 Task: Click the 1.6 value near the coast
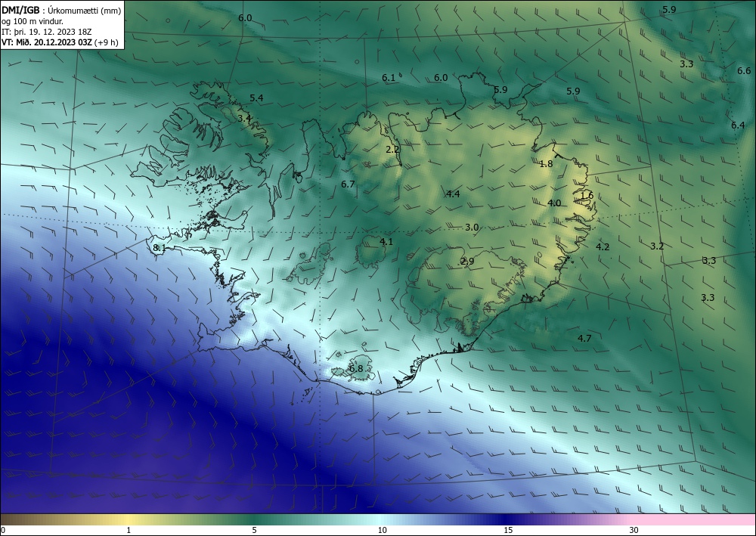coord(587,195)
